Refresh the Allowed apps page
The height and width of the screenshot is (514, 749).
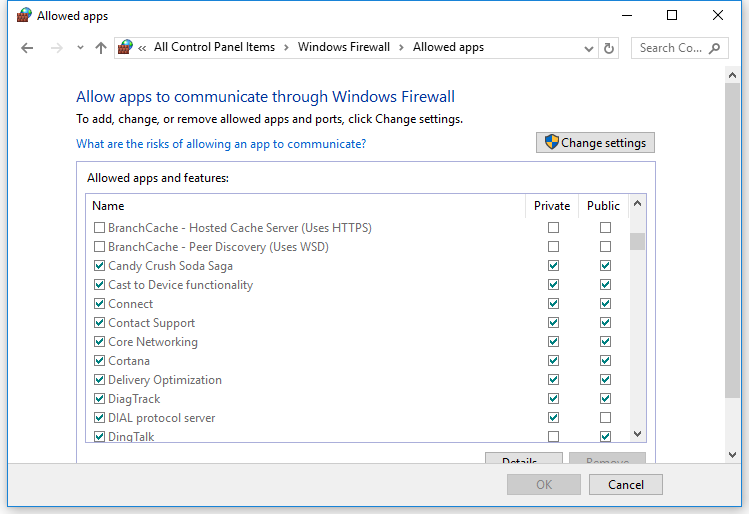coord(609,48)
